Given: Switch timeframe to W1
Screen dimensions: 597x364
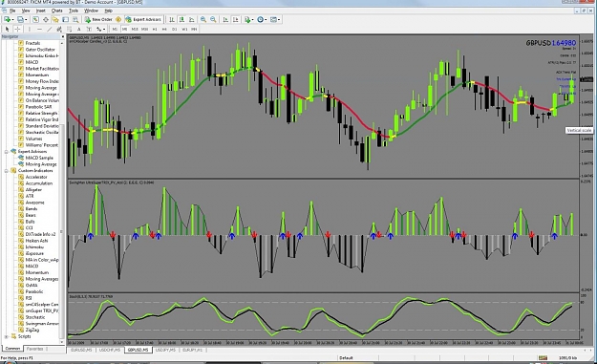Looking at the screenshot, I should 184,29.
